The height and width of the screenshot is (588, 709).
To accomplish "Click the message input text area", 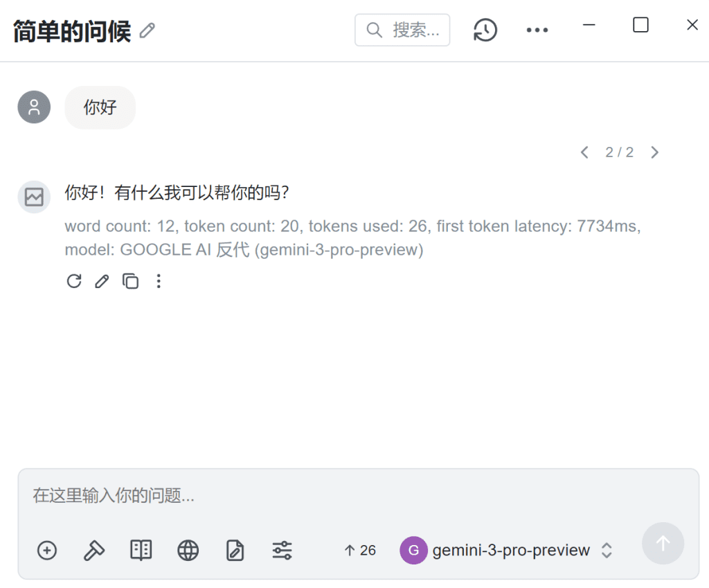I will point(346,496).
